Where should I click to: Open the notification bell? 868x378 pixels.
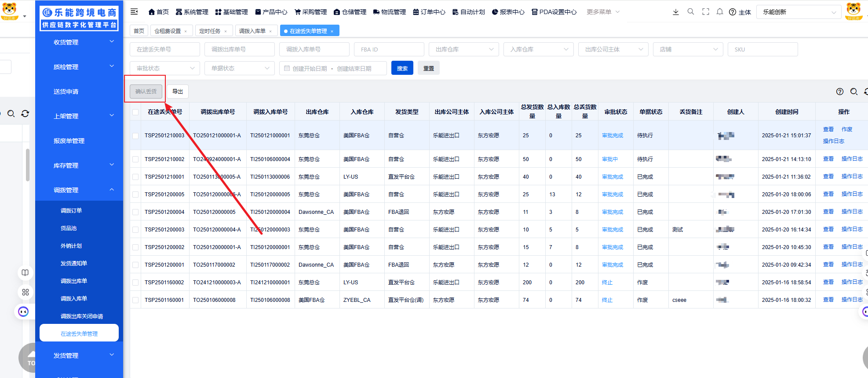[720, 12]
